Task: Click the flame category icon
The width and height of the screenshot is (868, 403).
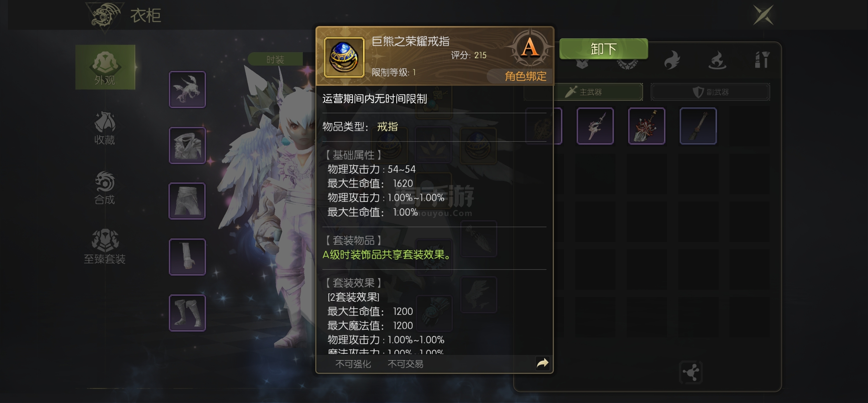Action: [x=672, y=60]
